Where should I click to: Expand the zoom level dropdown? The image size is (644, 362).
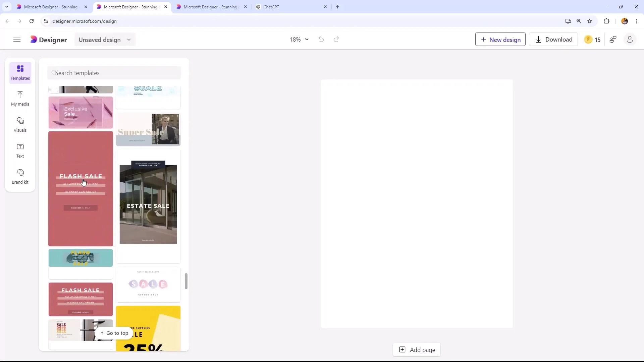point(307,39)
